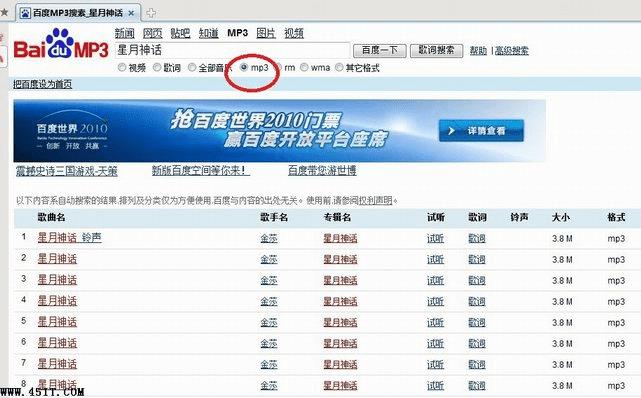Click the mp3 format cell in row 4
Screen dimensions: 641x398
616,302
